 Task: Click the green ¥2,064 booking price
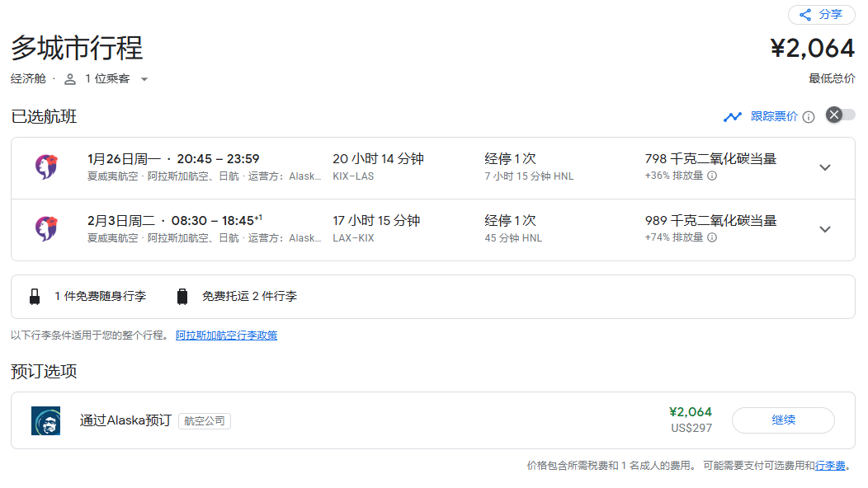pos(691,412)
